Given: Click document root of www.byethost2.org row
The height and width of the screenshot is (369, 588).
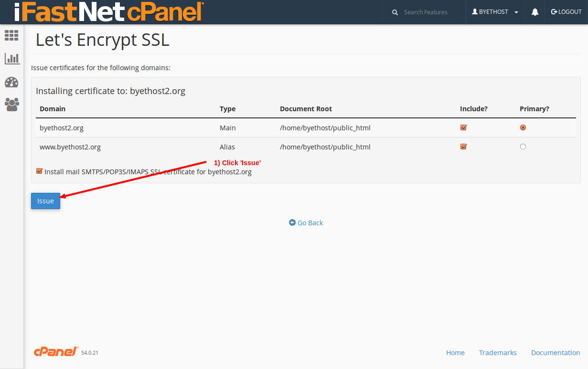Looking at the screenshot, I should [x=325, y=147].
